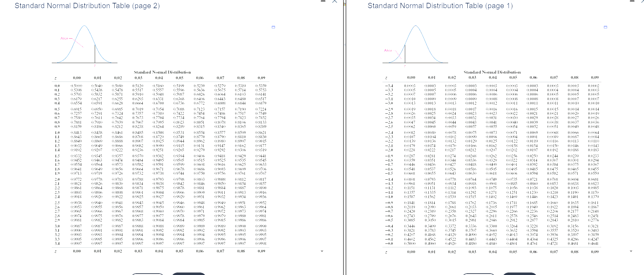This screenshot has height=275, width=644.
Task: Click value 0.8413 in page 2 table
Action: point(76,133)
